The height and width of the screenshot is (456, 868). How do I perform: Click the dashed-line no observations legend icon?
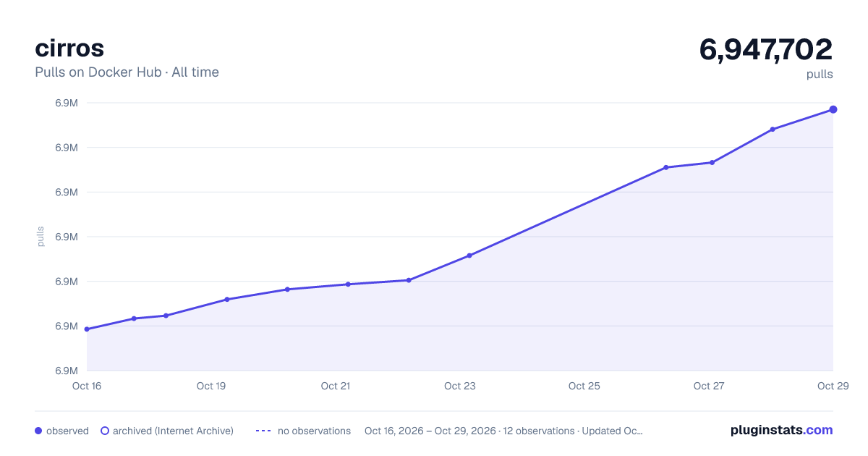pos(263,431)
